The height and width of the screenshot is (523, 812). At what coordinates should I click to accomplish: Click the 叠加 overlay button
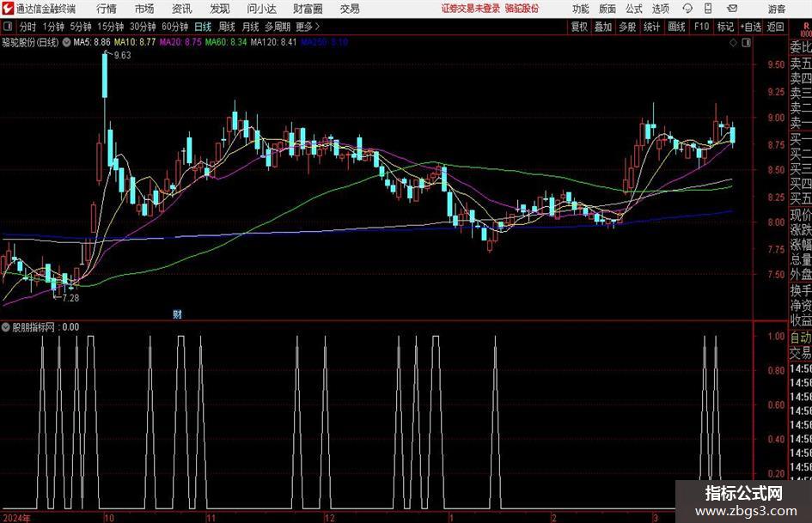point(603,27)
